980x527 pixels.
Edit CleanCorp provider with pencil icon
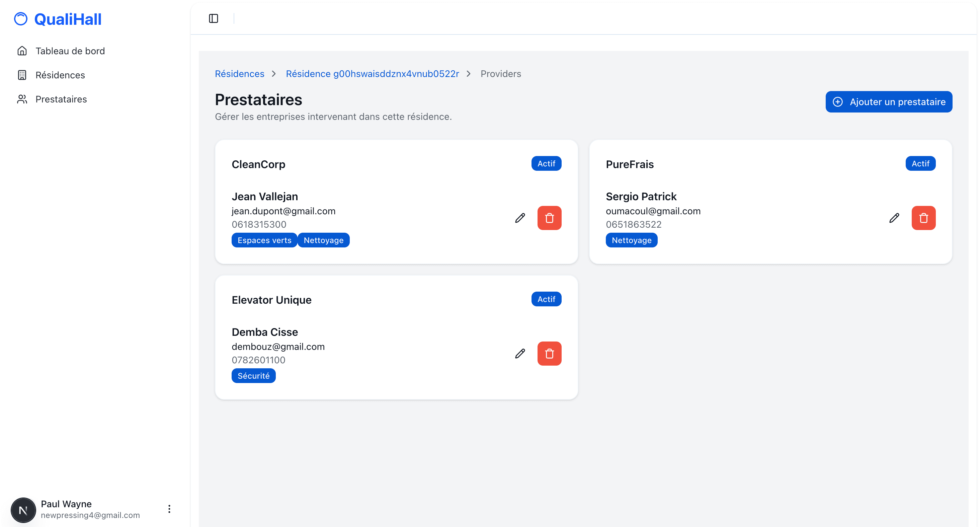520,218
